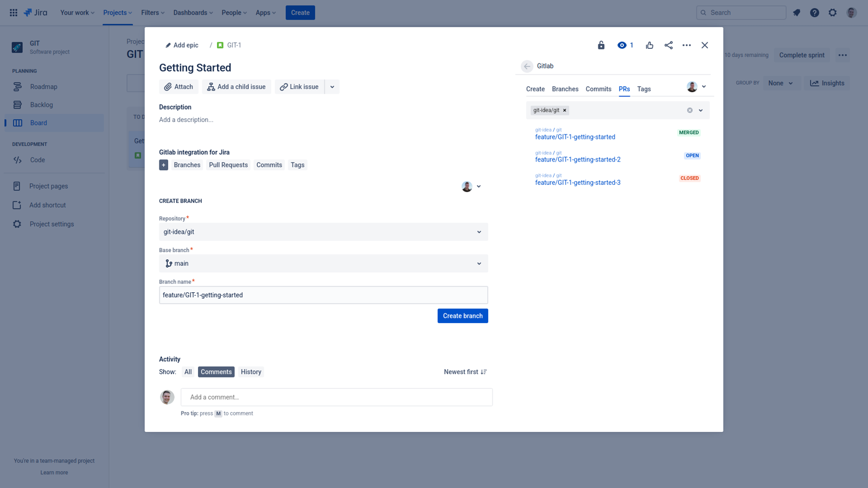Open notifications bell in top bar
This screenshot has width=868, height=488.
click(796, 12)
